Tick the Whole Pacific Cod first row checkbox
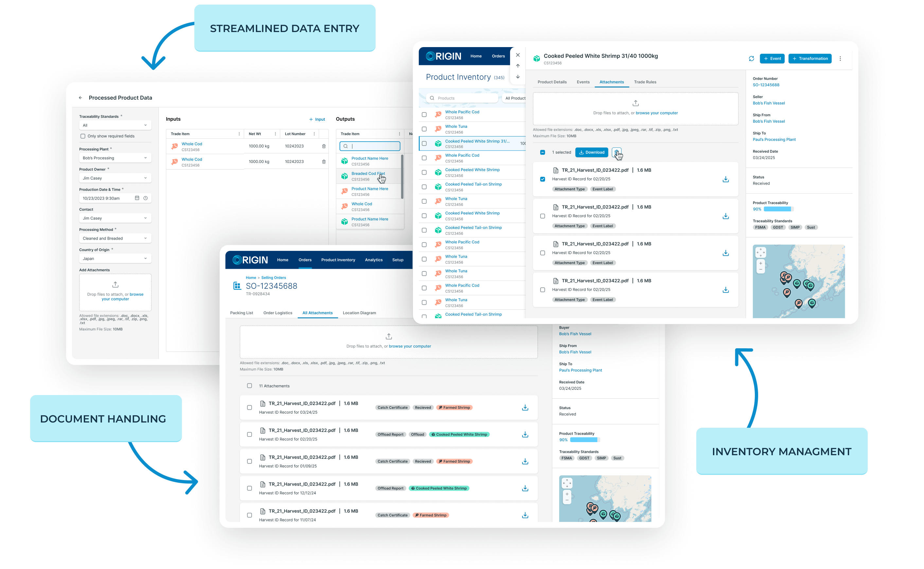Screen dimensions: 924x569 tap(424, 115)
